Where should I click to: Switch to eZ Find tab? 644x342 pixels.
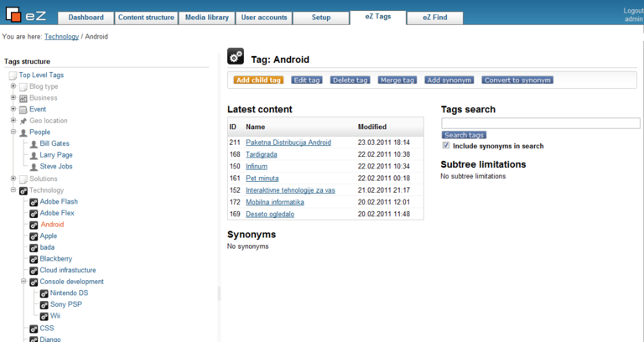coord(435,18)
